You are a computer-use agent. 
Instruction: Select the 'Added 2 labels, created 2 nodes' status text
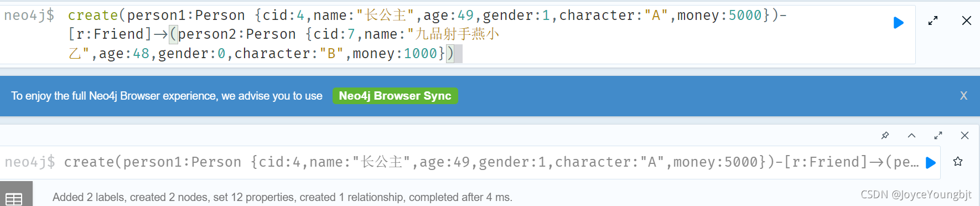(282, 197)
